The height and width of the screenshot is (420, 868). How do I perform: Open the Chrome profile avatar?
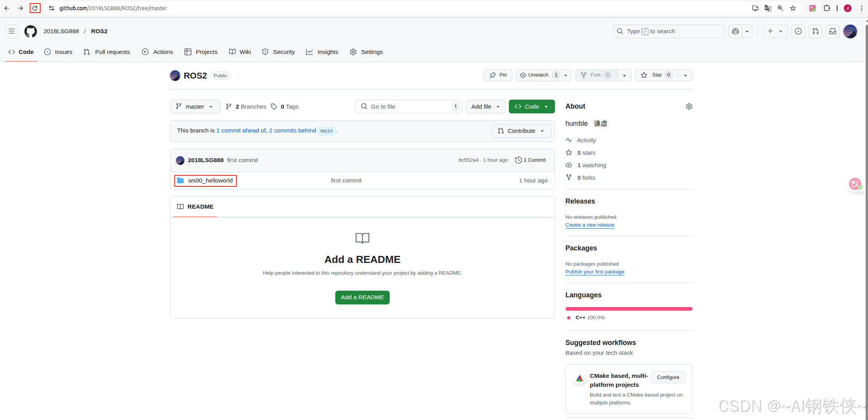848,8
